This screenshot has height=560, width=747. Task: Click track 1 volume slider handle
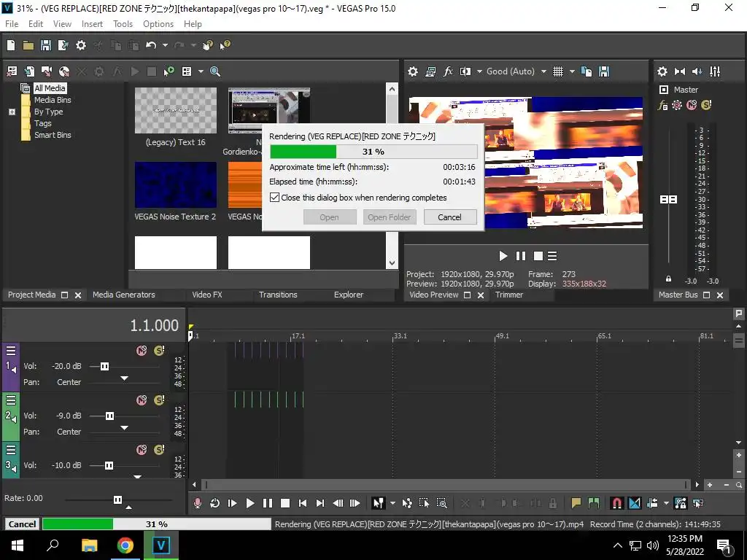[x=104, y=366]
